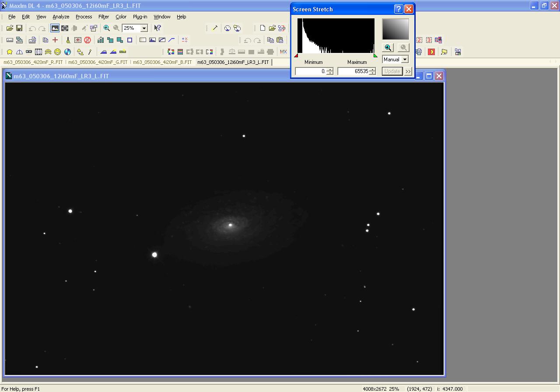Zoom in the Screen Stretch histogram

(388, 48)
